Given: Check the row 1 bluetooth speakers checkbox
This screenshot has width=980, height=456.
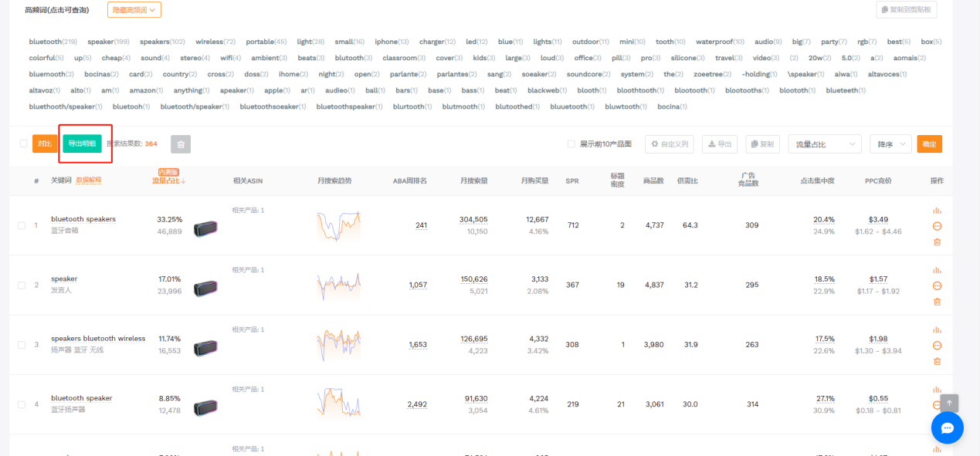Looking at the screenshot, I should click(22, 225).
